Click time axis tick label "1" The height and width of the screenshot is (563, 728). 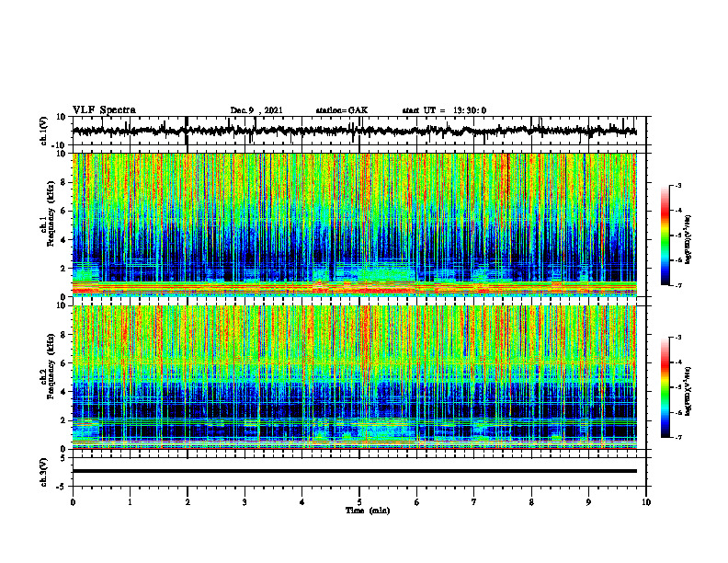pyautogui.click(x=130, y=502)
